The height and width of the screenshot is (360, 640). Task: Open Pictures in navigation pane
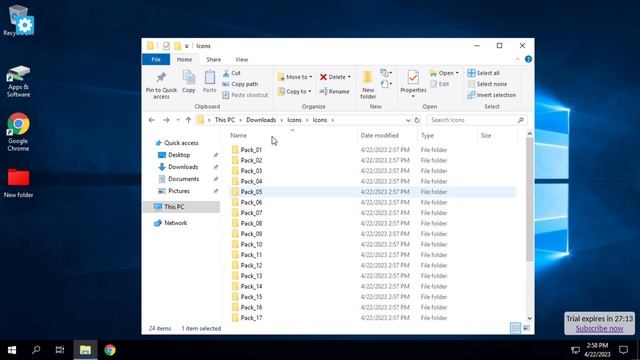pos(174,191)
